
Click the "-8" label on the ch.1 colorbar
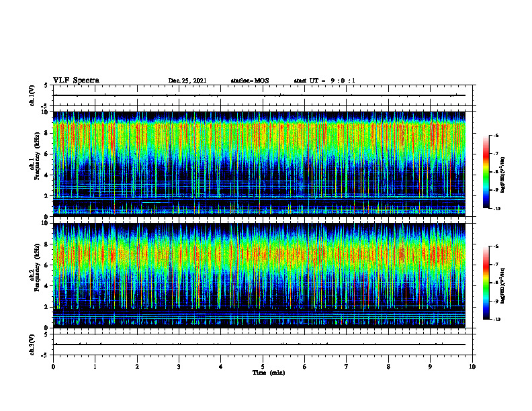[496, 172]
